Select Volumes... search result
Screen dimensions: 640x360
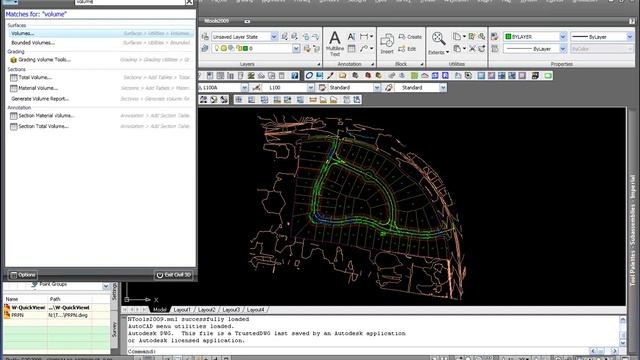tap(100, 33)
